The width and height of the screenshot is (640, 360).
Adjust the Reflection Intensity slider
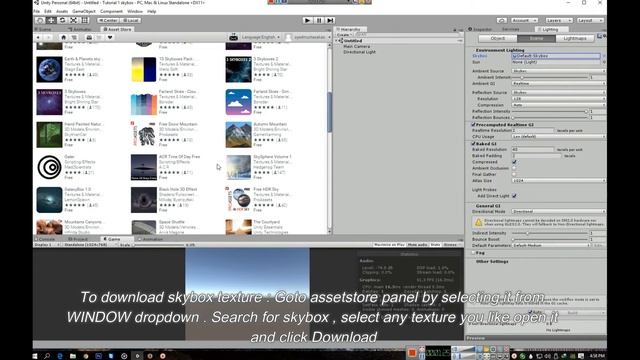549,111
